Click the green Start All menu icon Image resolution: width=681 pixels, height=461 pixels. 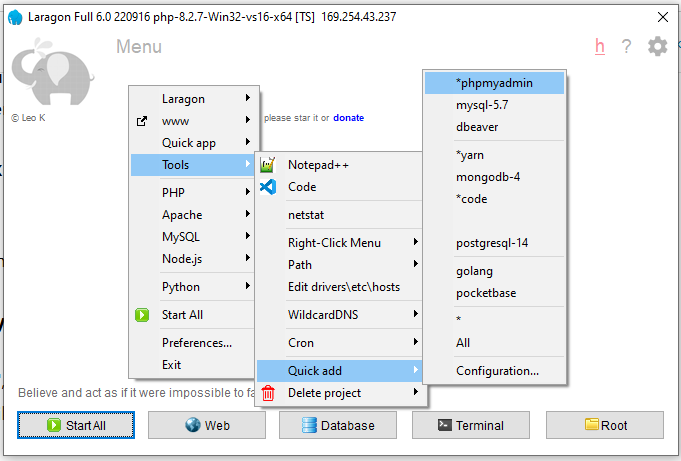pyautogui.click(x=142, y=315)
